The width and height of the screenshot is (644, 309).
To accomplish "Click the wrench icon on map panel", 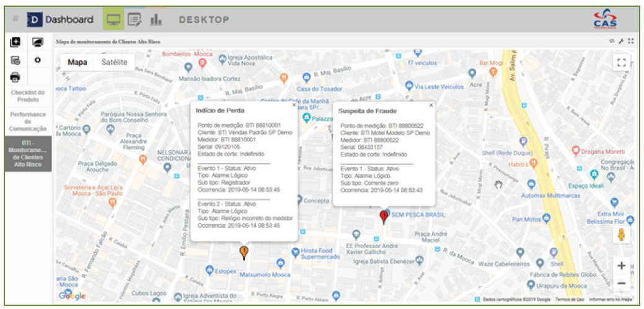I will point(622,42).
